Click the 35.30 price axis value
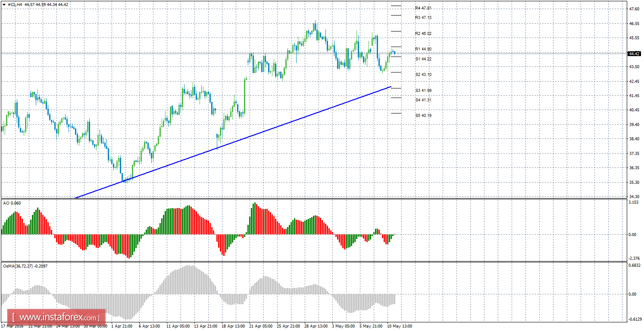This screenshot has height=331, width=644. 634,182
